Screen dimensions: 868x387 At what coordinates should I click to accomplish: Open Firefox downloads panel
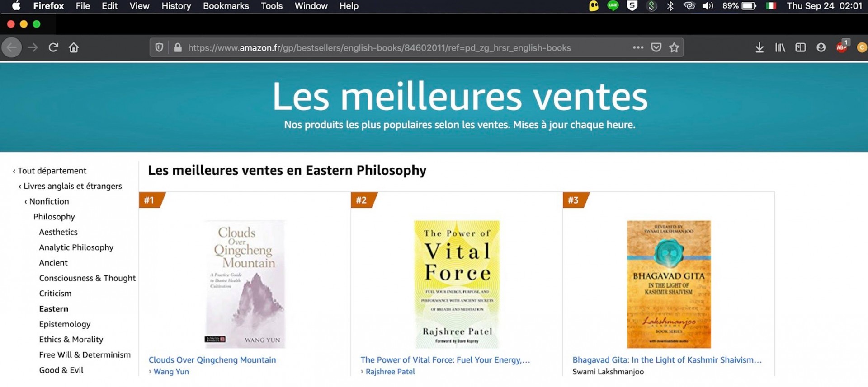tap(759, 47)
